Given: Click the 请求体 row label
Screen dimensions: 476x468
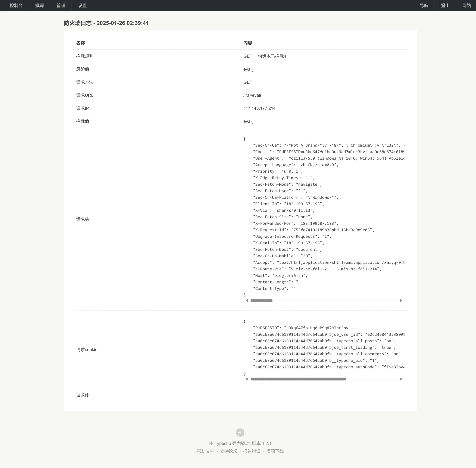Looking at the screenshot, I should point(83,395).
